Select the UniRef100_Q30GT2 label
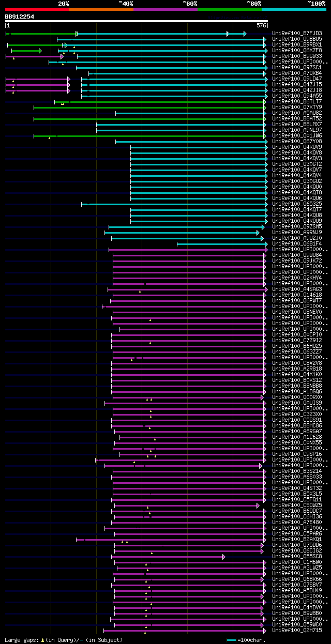Viewport: 331px width, 644px height. point(297,164)
